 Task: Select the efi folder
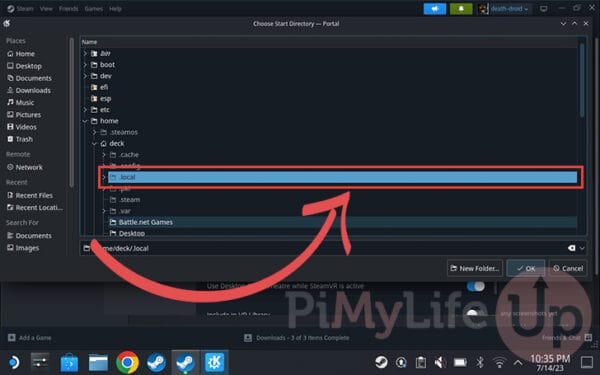coord(99,87)
